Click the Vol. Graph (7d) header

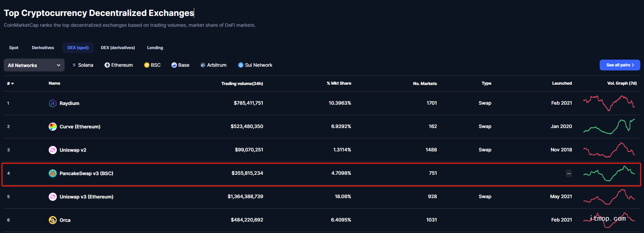[x=622, y=83]
